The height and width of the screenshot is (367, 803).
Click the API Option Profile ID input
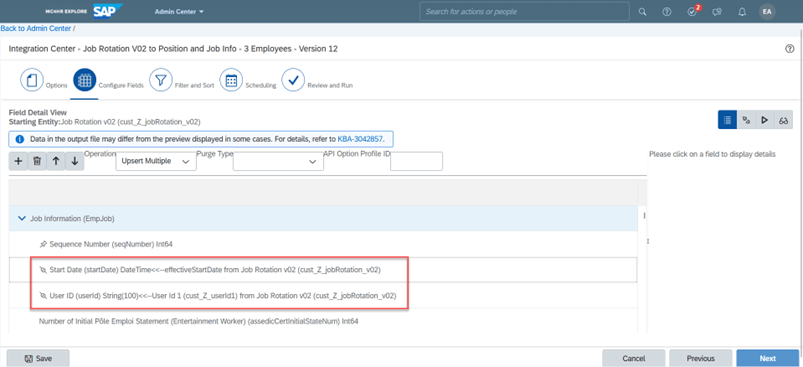point(416,161)
